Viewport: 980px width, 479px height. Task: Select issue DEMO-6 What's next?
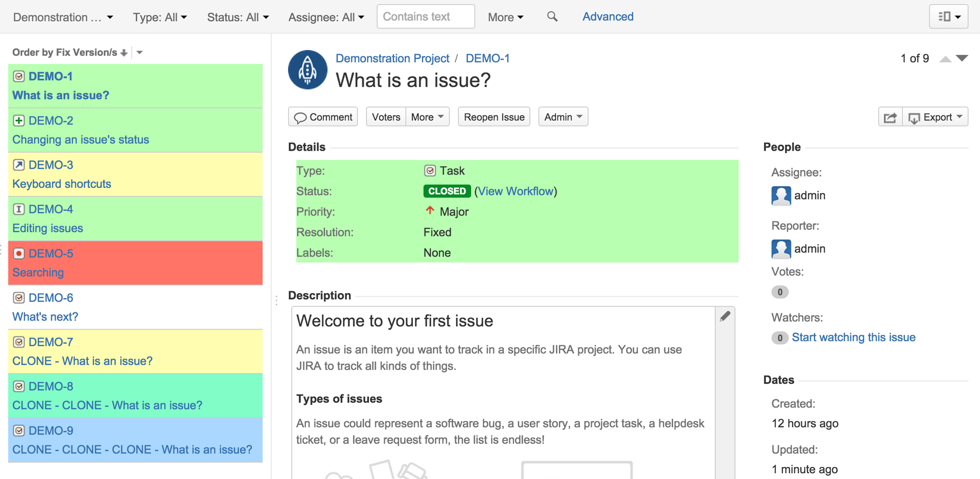pos(135,307)
